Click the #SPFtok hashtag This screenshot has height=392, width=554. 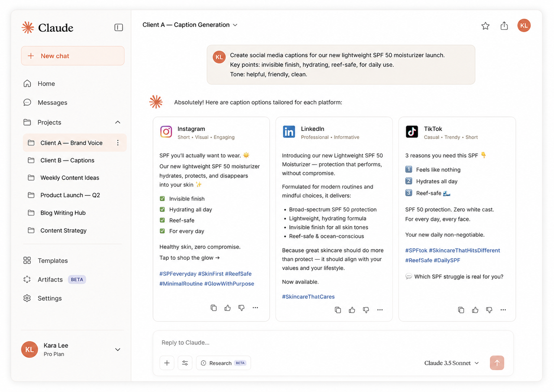tap(416, 250)
